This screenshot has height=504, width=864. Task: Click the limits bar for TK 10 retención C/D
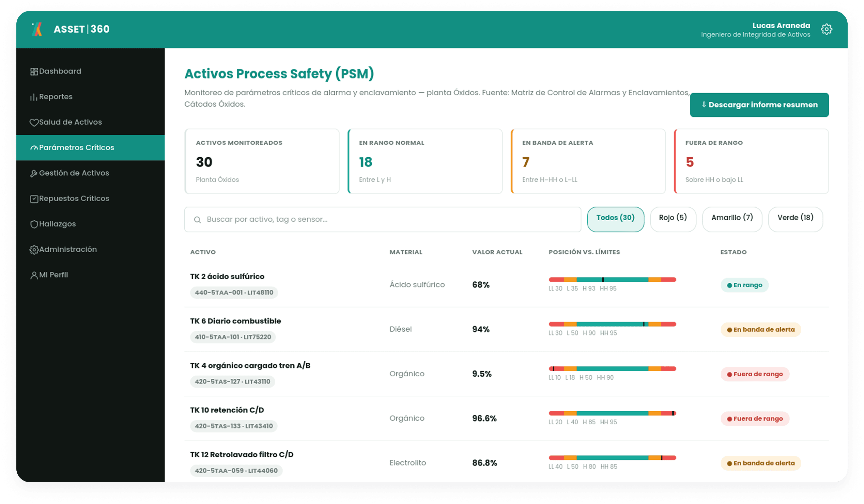pyautogui.click(x=612, y=413)
